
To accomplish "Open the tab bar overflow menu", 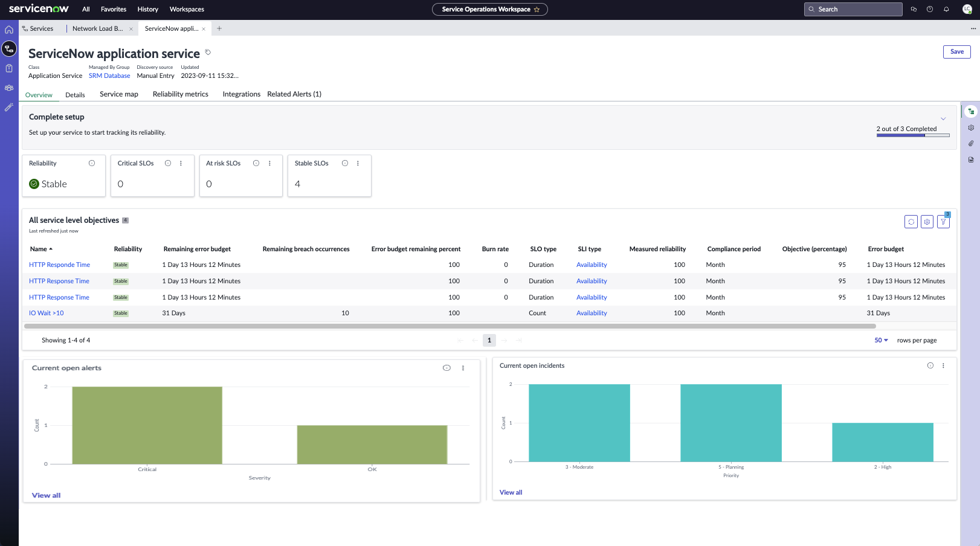I will point(973,28).
